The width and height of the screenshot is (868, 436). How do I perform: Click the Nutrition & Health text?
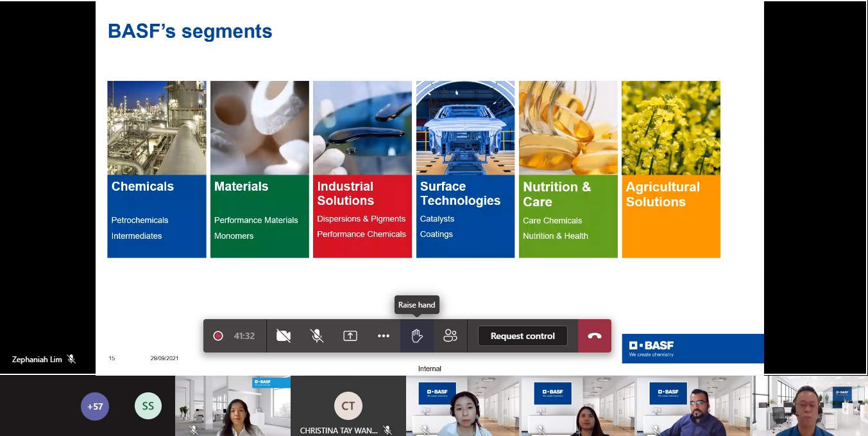pyautogui.click(x=556, y=236)
